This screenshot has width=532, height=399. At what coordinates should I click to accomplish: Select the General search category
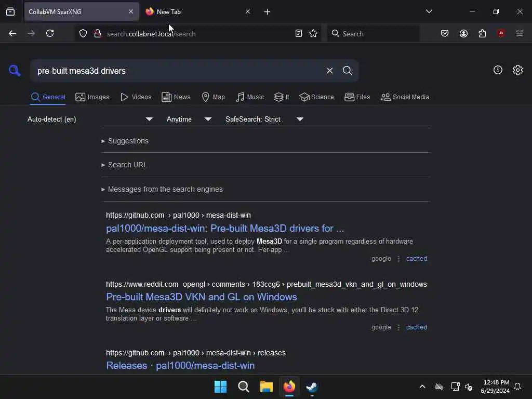click(48, 97)
